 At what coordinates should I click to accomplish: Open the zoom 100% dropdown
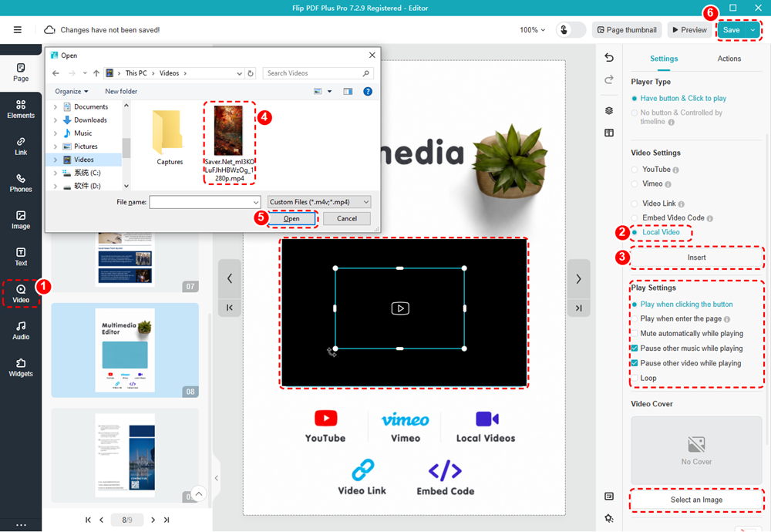pos(533,30)
